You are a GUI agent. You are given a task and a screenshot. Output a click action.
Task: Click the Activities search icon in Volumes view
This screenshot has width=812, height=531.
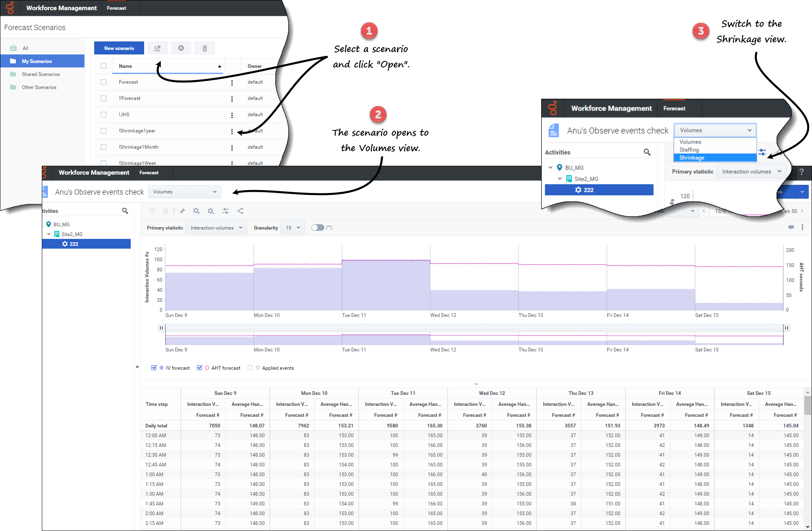point(125,210)
